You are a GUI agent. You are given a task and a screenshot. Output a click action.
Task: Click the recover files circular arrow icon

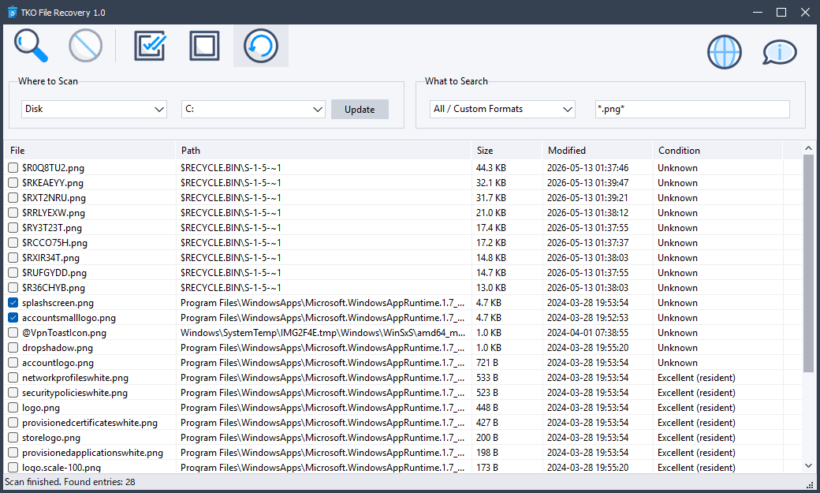(260, 46)
